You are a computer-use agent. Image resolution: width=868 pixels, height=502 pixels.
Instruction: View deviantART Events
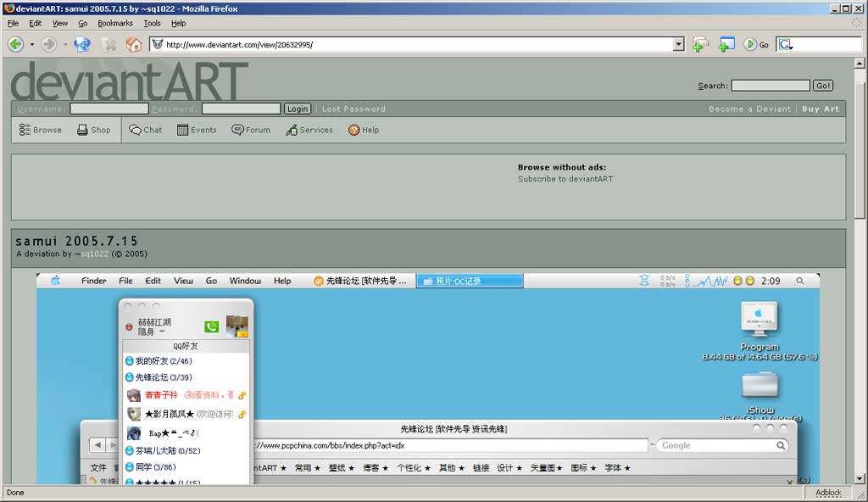[197, 130]
